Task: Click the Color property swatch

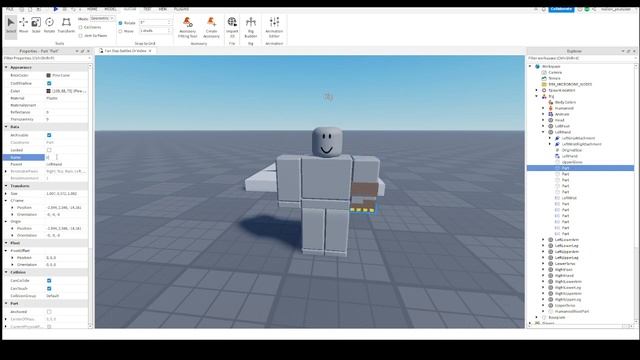Action: pyautogui.click(x=49, y=91)
